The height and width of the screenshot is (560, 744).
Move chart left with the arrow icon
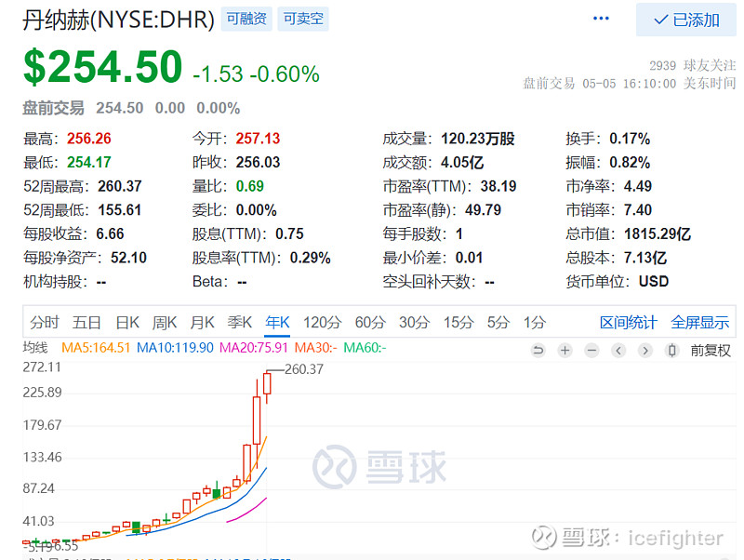tap(618, 351)
